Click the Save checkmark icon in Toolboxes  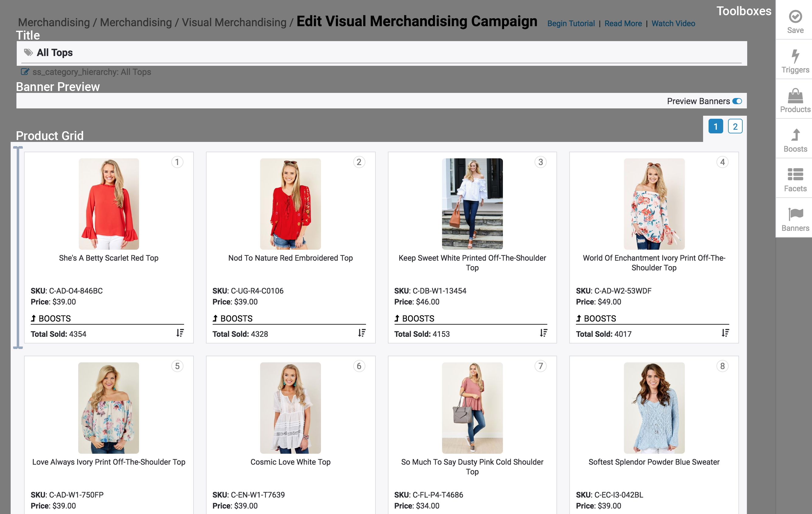(795, 16)
